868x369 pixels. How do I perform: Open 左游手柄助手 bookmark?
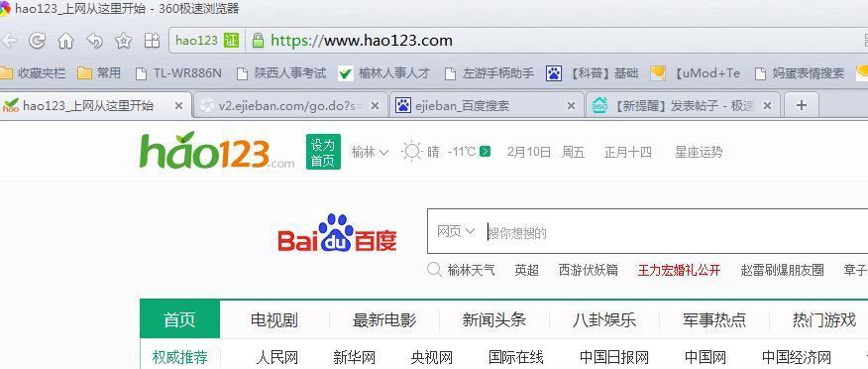(489, 73)
